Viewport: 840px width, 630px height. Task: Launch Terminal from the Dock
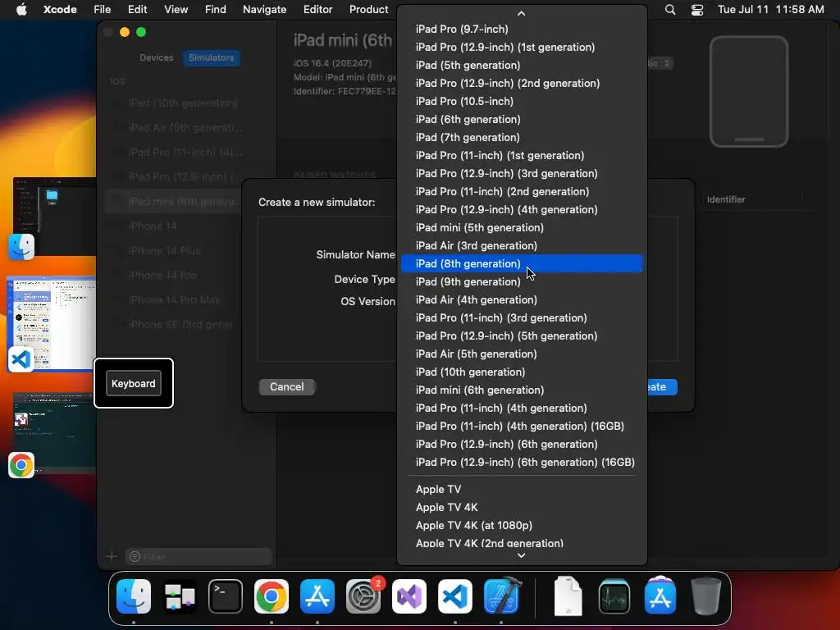pos(226,596)
